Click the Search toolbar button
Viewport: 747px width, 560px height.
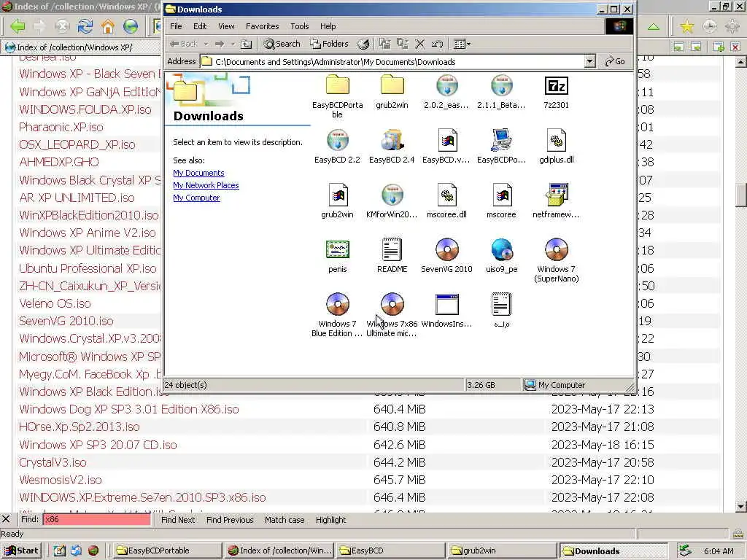[282, 44]
